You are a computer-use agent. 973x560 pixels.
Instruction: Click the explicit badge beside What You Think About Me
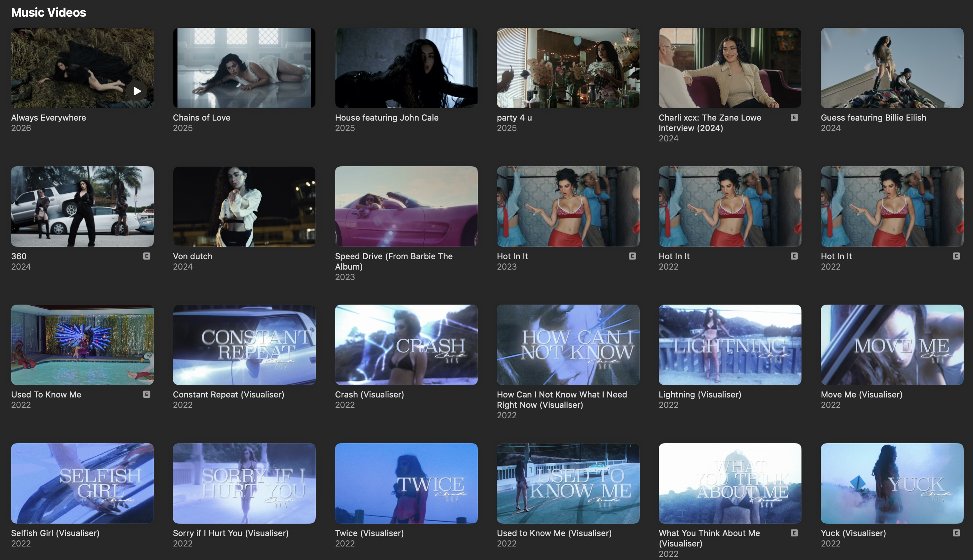[x=794, y=533]
